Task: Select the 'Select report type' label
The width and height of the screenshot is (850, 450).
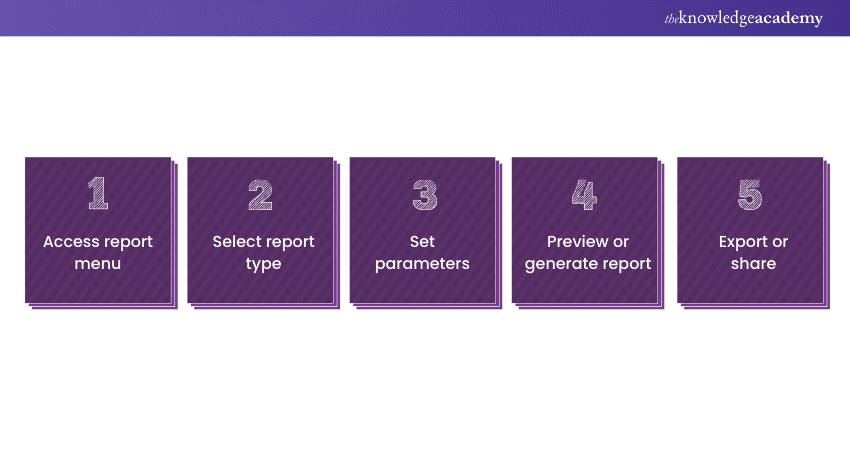Action: (x=263, y=253)
